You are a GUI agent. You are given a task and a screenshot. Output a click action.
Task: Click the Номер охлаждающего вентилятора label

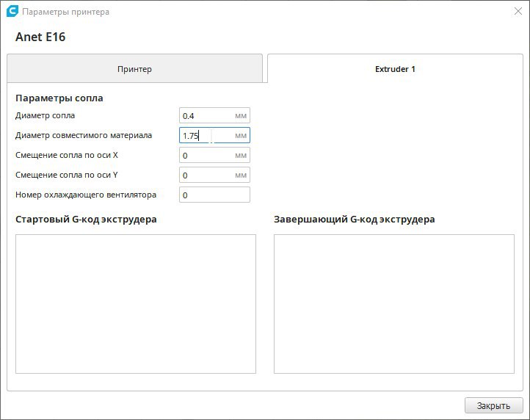tap(86, 195)
